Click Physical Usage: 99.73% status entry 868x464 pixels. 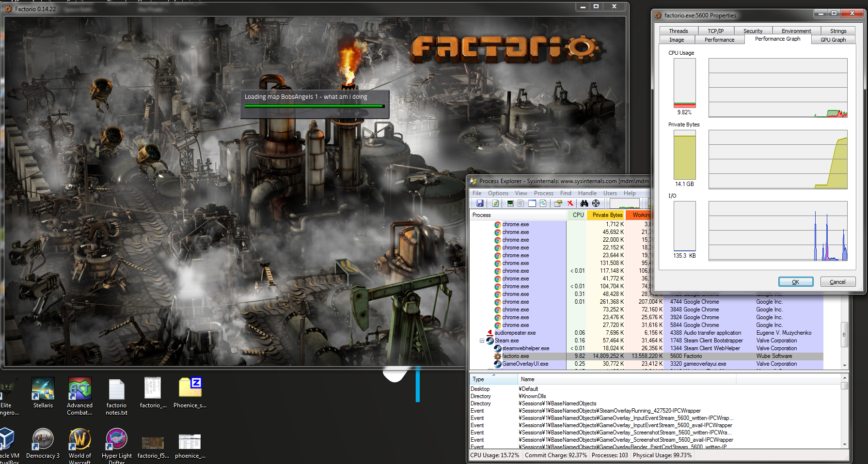[x=662, y=455]
